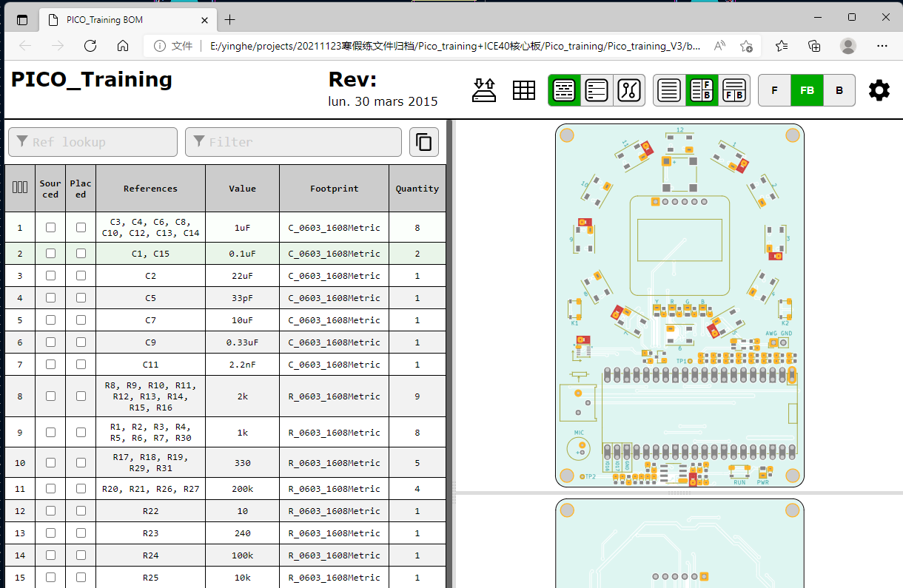This screenshot has height=588, width=903.
Task: Click the Sourced column header
Action: point(50,188)
